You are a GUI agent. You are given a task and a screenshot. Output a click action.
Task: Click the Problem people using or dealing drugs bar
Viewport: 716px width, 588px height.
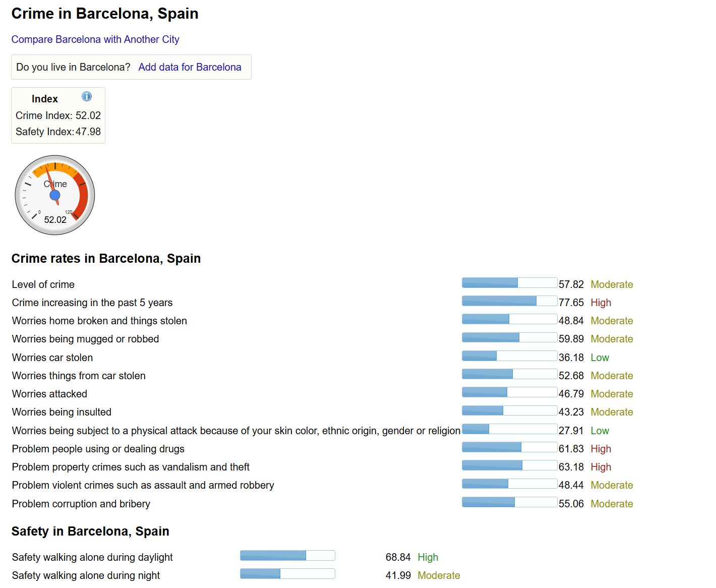pyautogui.click(x=509, y=447)
